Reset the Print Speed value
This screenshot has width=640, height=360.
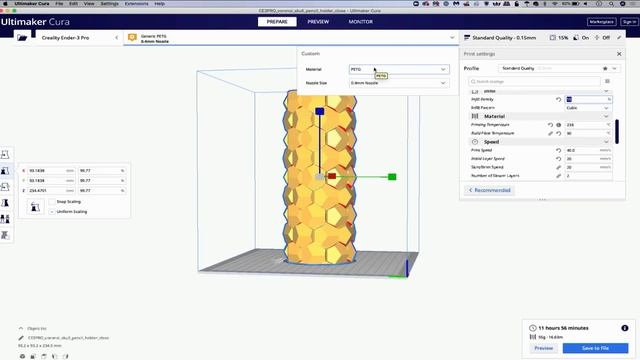coord(558,150)
